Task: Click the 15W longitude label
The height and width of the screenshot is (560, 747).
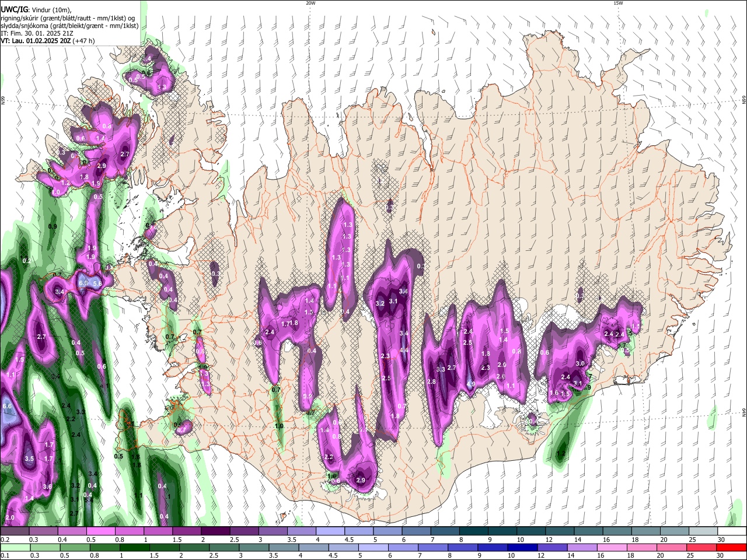Action: [x=617, y=3]
